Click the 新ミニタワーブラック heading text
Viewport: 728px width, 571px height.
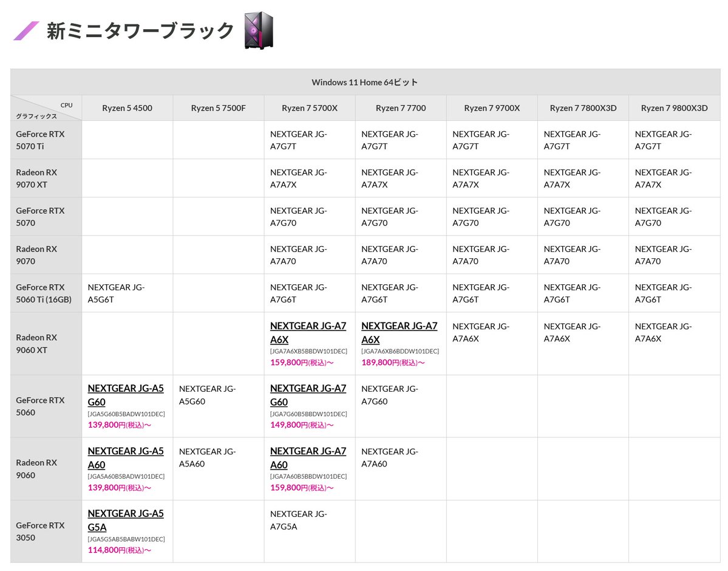[141, 29]
